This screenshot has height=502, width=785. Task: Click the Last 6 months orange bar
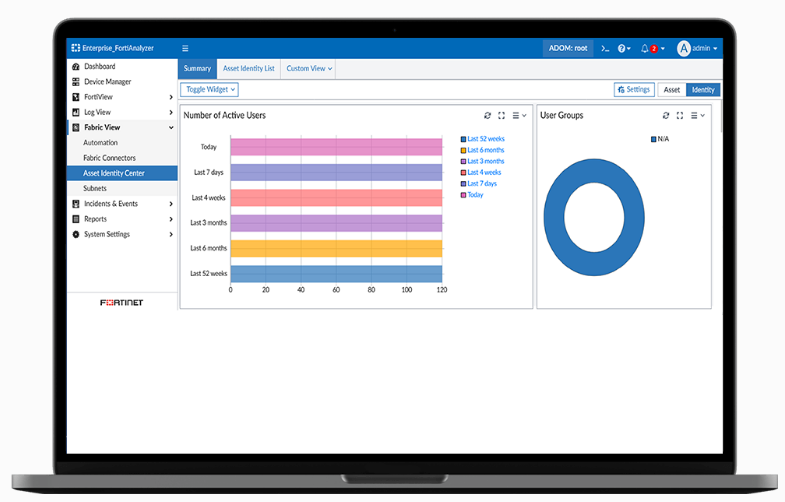[336, 249]
